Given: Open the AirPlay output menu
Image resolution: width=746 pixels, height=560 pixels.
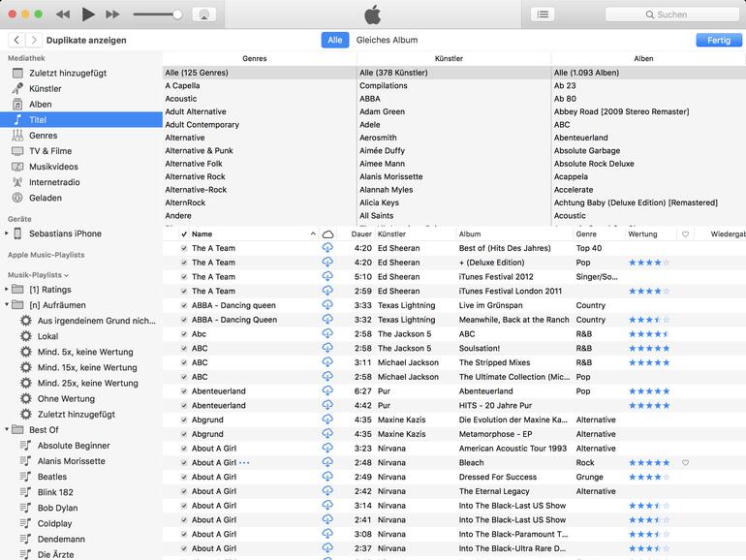Looking at the screenshot, I should (x=204, y=15).
